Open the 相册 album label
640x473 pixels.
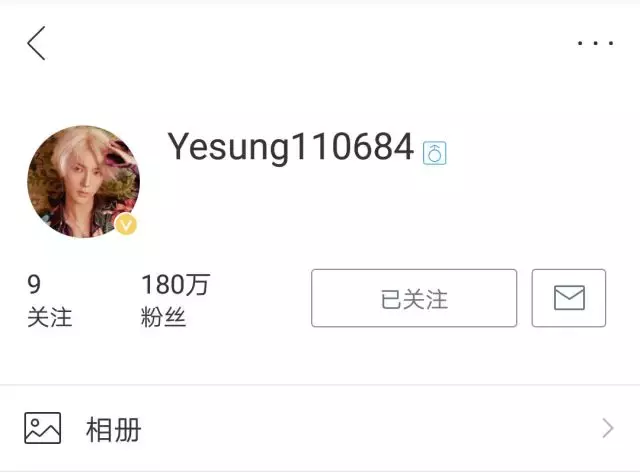tap(113, 429)
